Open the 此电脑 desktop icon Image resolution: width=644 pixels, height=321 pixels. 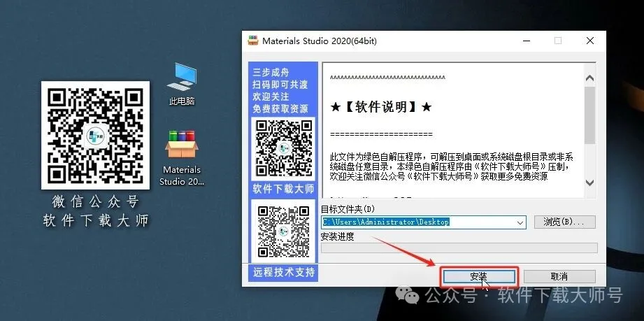[182, 84]
